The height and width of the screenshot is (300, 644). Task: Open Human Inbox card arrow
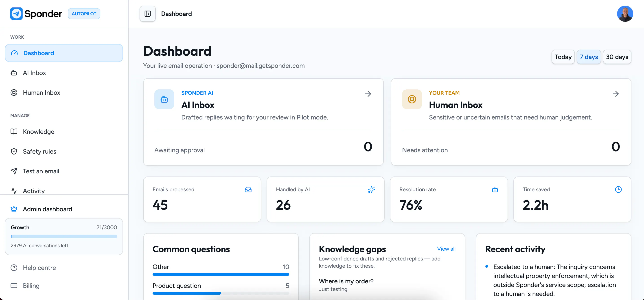616,94
